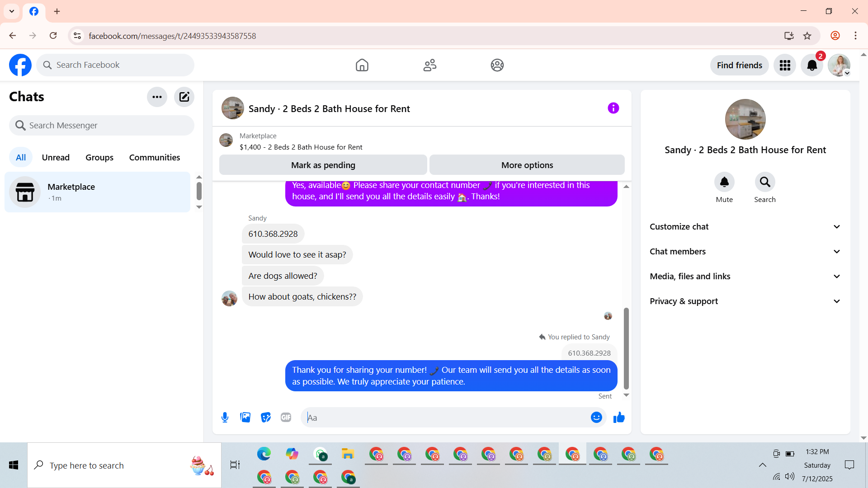
Task: Send a thumbs up like
Action: point(619,418)
